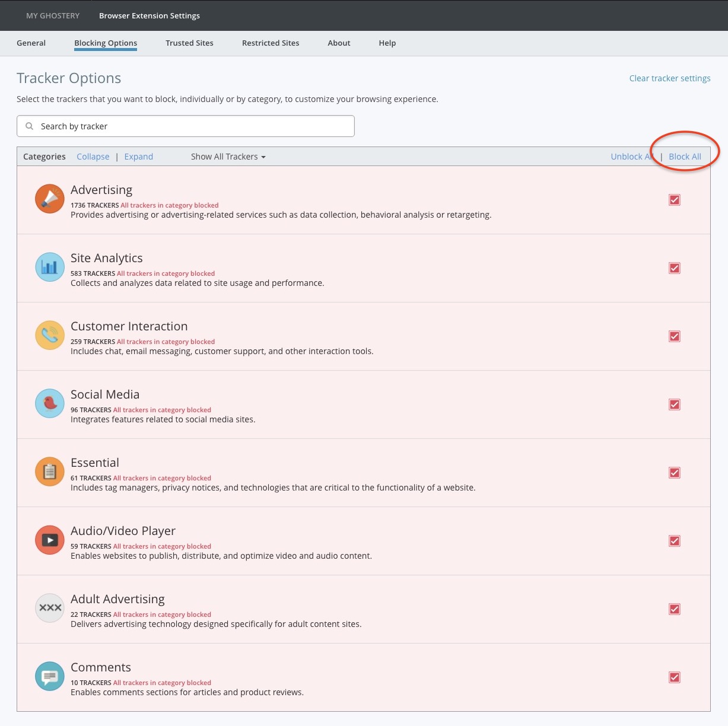Viewport: 728px width, 726px height.
Task: Click the Advertising megaphone category icon
Action: coord(50,199)
